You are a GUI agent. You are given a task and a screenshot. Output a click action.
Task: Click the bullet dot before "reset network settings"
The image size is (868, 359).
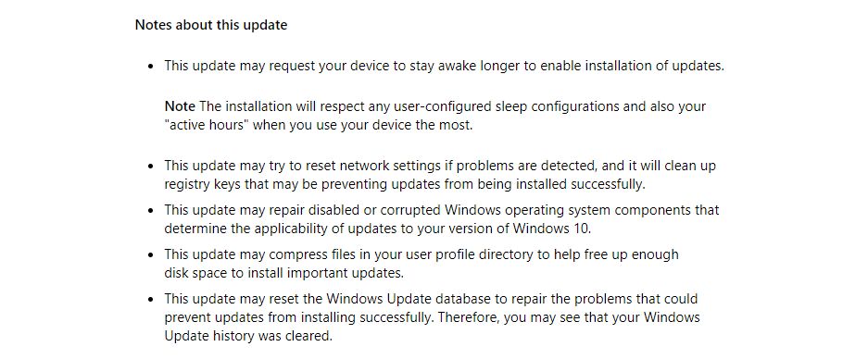tap(151, 166)
